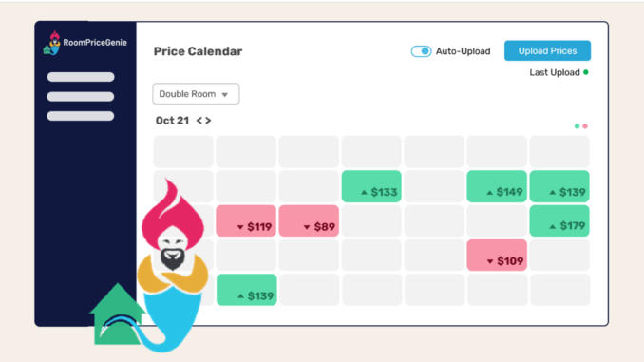
Task: Click the green Last Upload status dot
Action: (586, 72)
